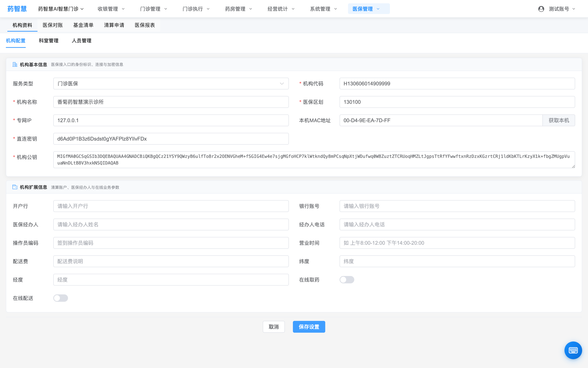This screenshot has height=368, width=588.
Task: Switch to the 医保对账 tab
Action: coord(53,25)
